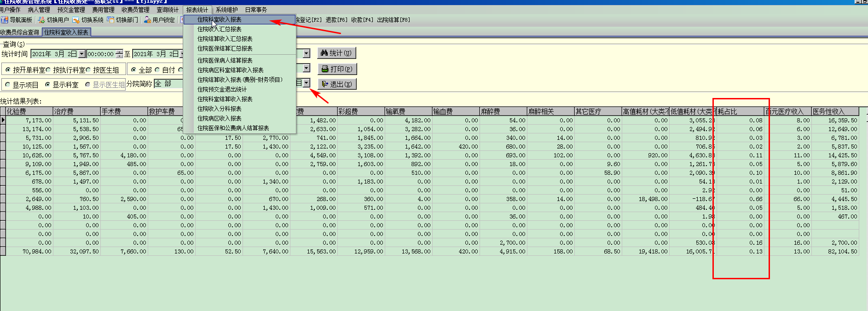Open dropdown beside the 退出 button
Image resolution: width=868 pixels, height=311 pixels.
tap(307, 83)
